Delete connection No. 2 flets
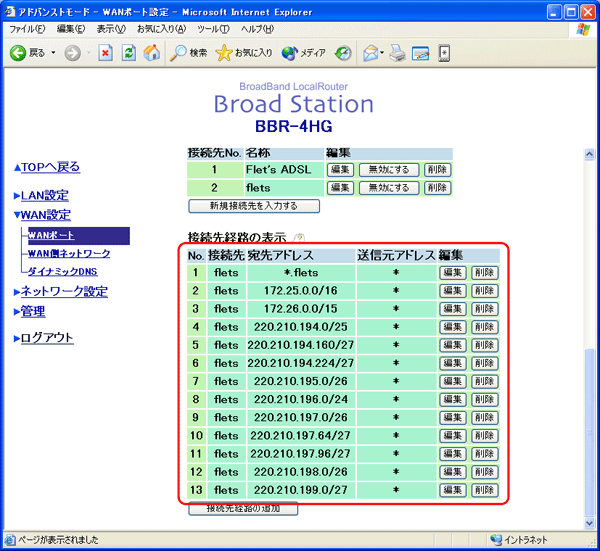Screen dimensions: 600x551 point(437,188)
